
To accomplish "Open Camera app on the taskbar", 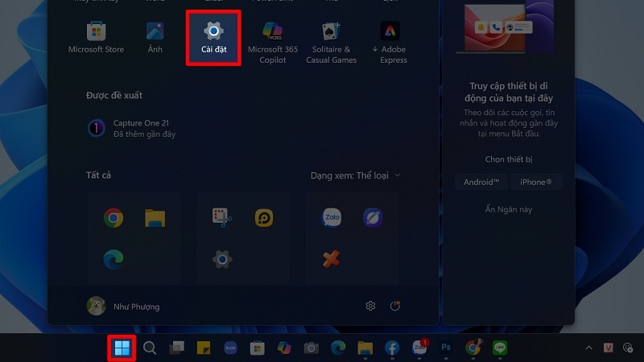I will 311,348.
